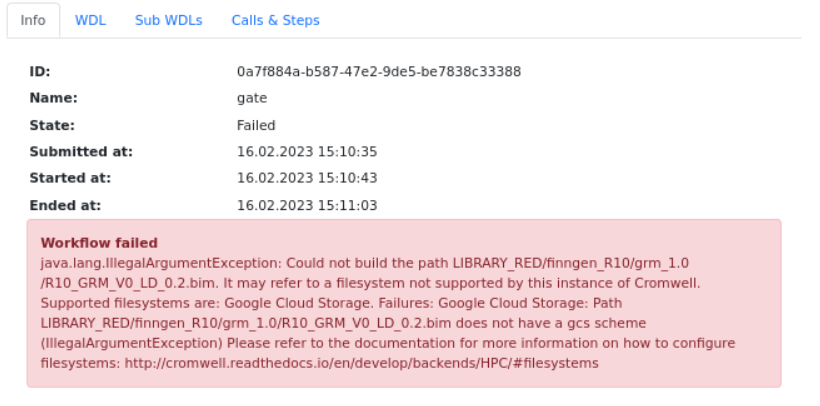Click the "Submitted at:" label

pos(81,152)
